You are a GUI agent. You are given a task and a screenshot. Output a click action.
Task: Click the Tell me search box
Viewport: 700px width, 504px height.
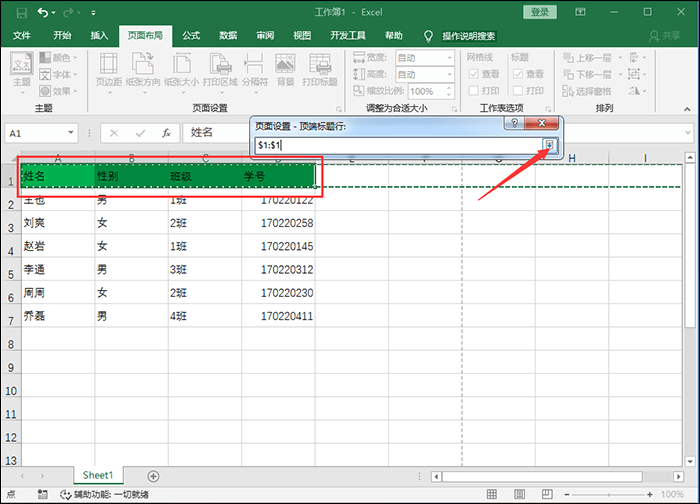[x=468, y=36]
